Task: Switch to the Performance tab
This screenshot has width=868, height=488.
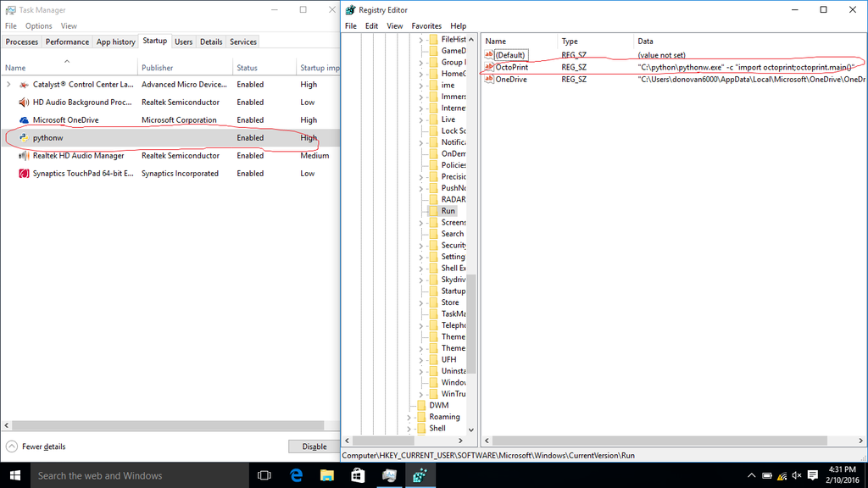Action: 67,42
